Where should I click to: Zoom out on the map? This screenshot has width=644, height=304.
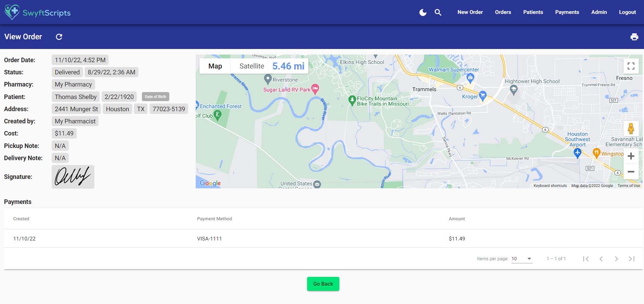tap(631, 172)
